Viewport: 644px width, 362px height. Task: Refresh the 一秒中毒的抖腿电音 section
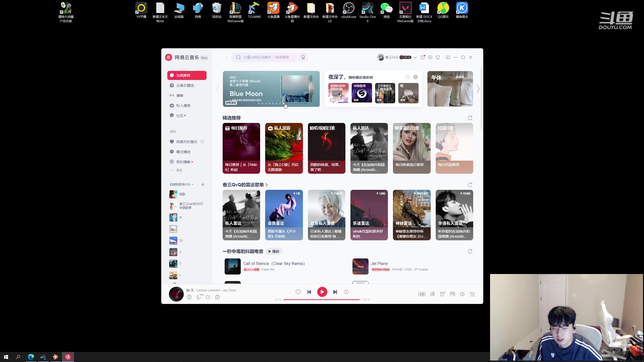tap(470, 251)
